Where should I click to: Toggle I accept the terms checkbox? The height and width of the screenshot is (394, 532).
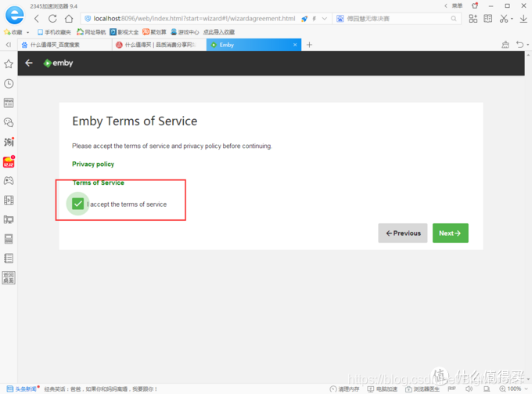(x=77, y=204)
